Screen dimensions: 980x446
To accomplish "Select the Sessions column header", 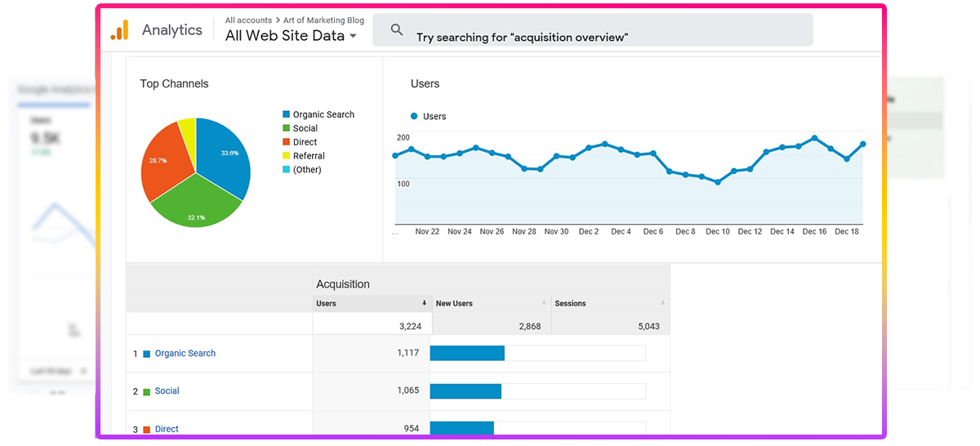I will click(570, 303).
